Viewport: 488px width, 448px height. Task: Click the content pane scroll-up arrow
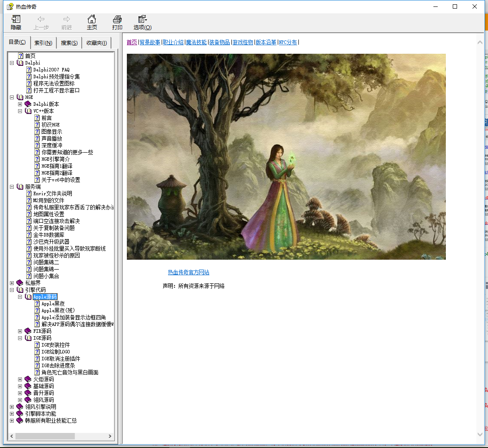pos(480,42)
